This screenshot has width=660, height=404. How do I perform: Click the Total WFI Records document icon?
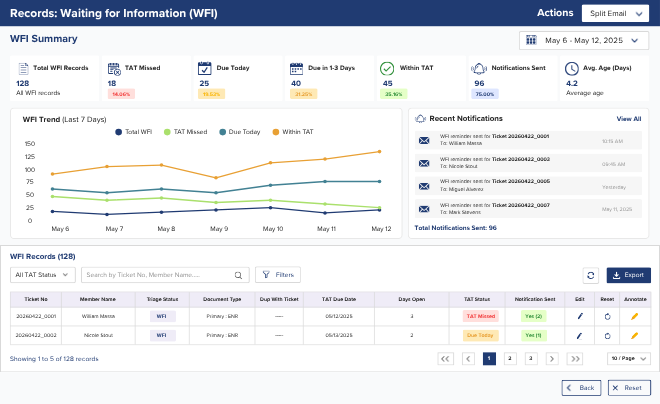24,68
